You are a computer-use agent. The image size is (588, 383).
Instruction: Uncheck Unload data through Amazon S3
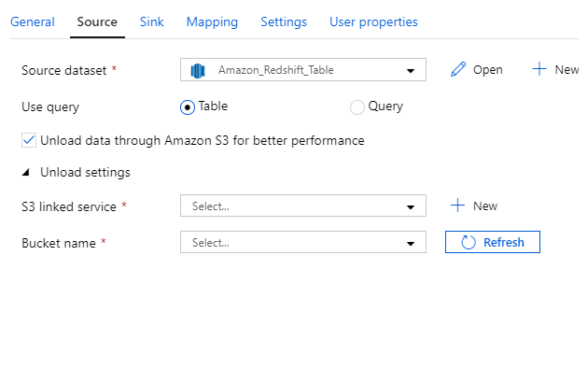coord(29,141)
